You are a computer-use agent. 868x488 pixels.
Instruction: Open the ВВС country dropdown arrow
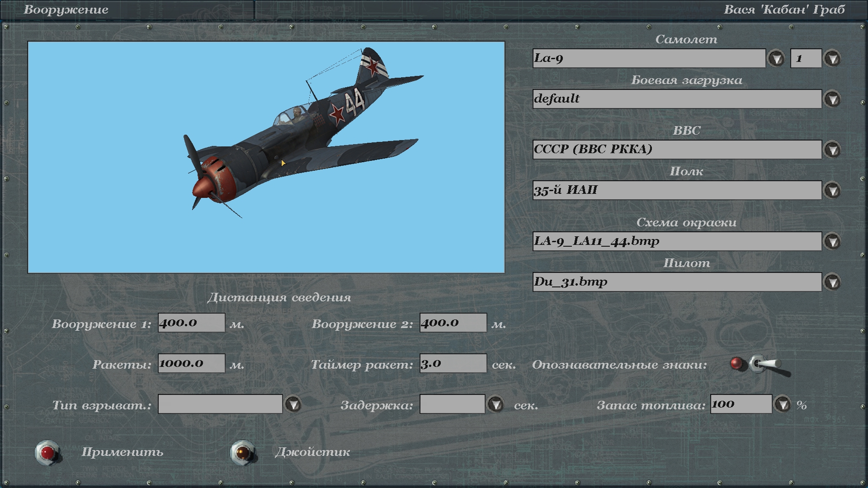832,150
